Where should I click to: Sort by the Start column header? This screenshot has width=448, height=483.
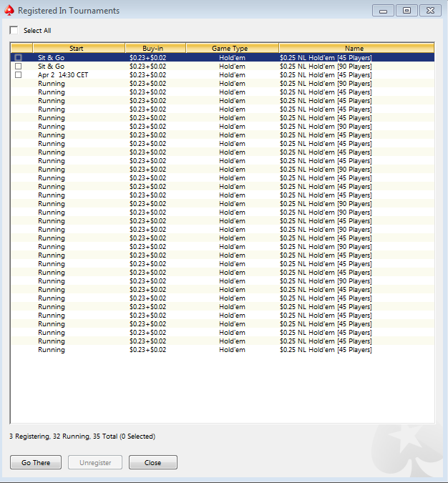pyautogui.click(x=79, y=48)
